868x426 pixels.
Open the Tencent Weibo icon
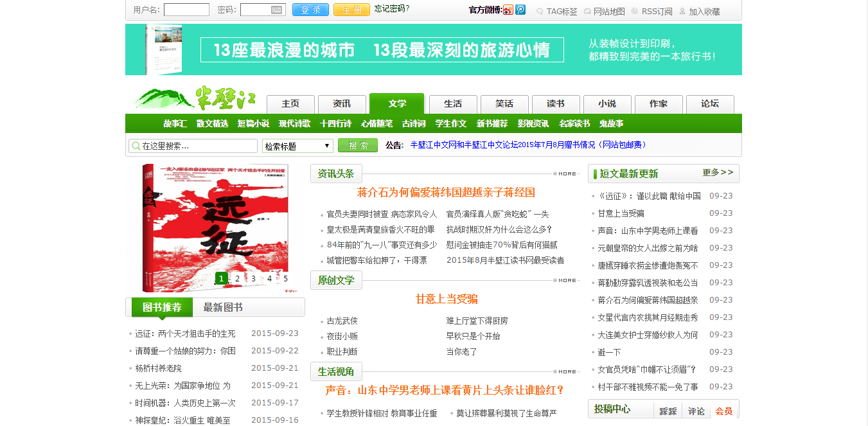520,10
